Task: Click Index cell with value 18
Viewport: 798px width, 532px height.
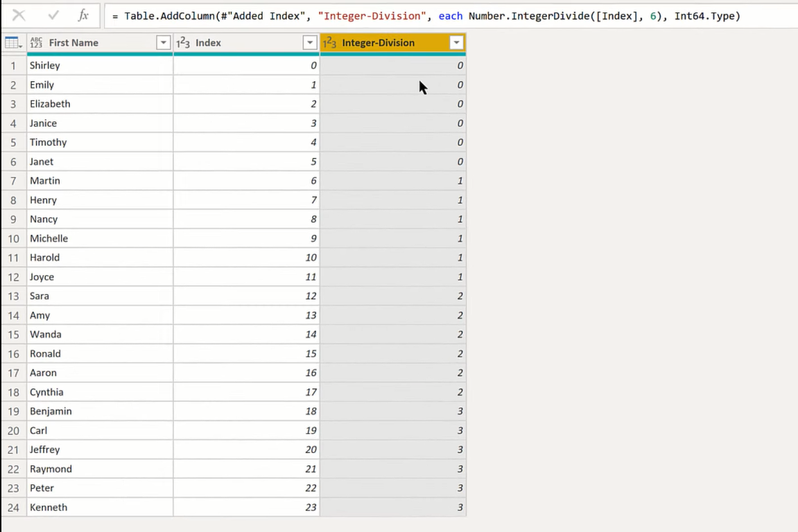Action: [246, 411]
